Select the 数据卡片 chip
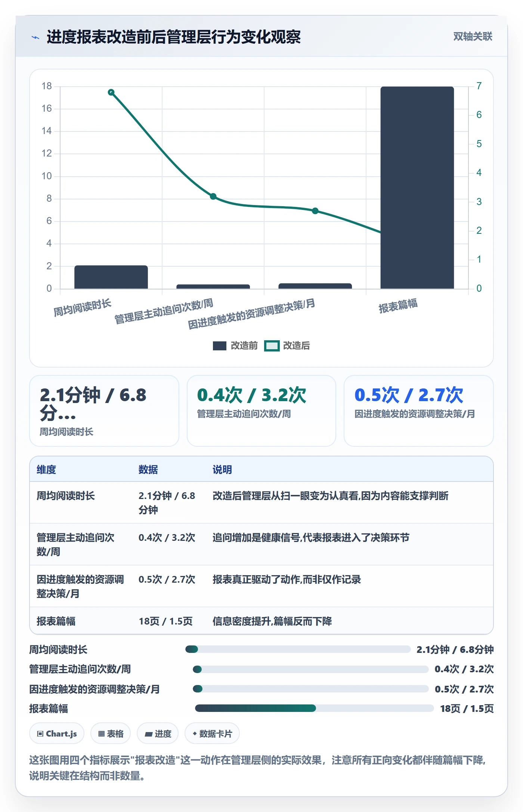The image size is (523, 812). (212, 734)
